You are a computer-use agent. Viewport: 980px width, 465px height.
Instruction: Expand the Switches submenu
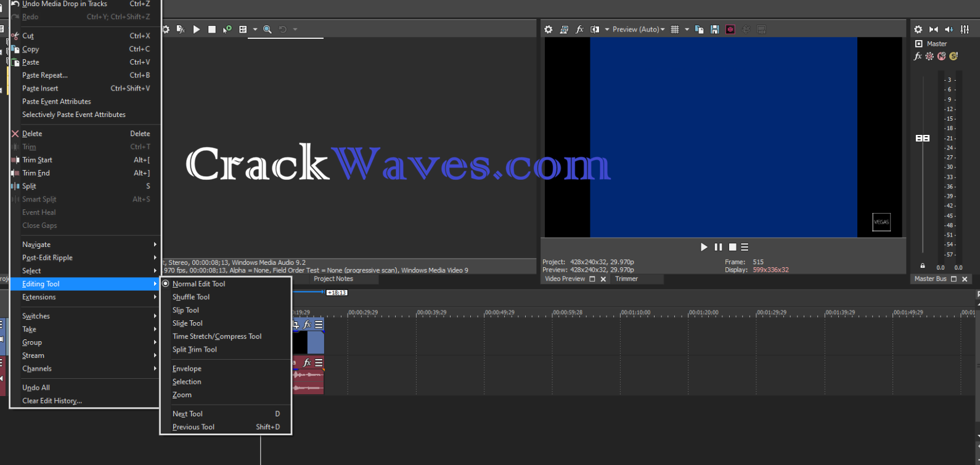[85, 316]
